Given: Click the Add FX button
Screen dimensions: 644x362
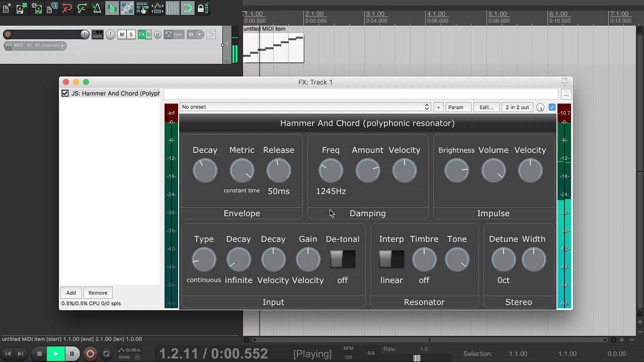Looking at the screenshot, I should click(x=71, y=293).
